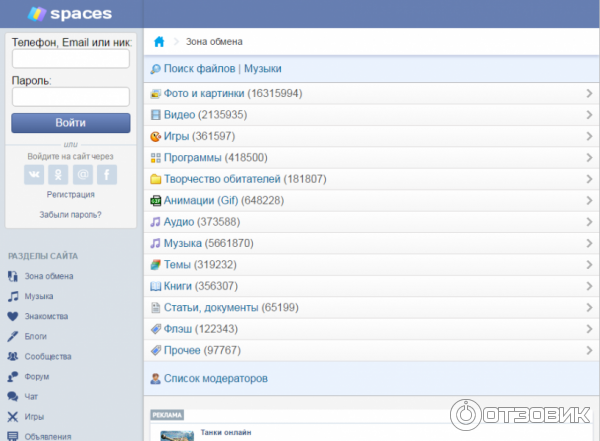Image resolution: width=600 pixels, height=441 pixels.
Task: Open Поиск файлов link
Action: (199, 69)
